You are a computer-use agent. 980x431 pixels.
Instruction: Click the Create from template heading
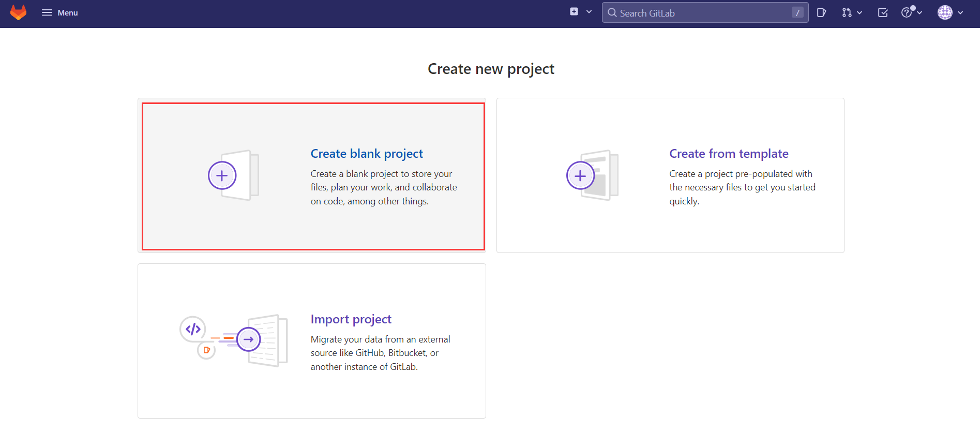729,154
